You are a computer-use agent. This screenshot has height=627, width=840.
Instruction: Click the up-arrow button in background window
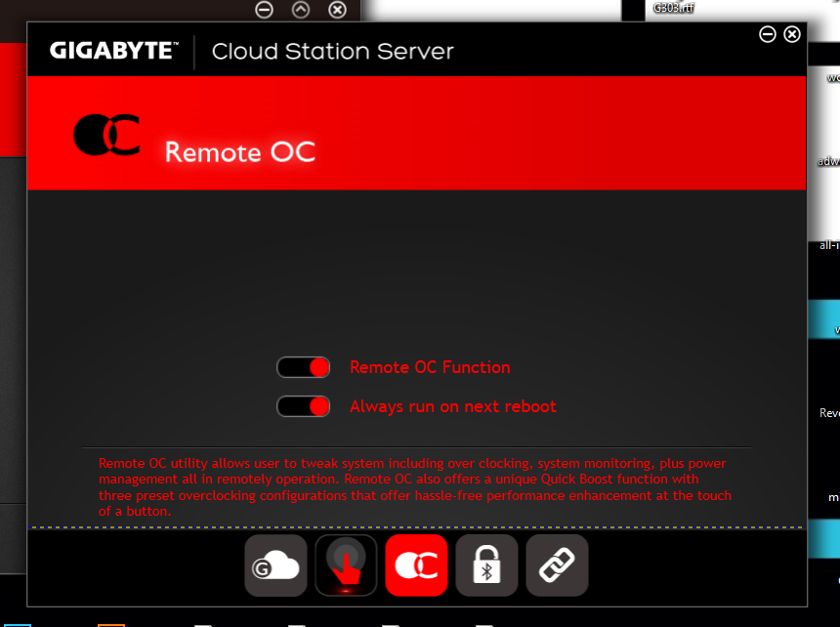coord(301,10)
